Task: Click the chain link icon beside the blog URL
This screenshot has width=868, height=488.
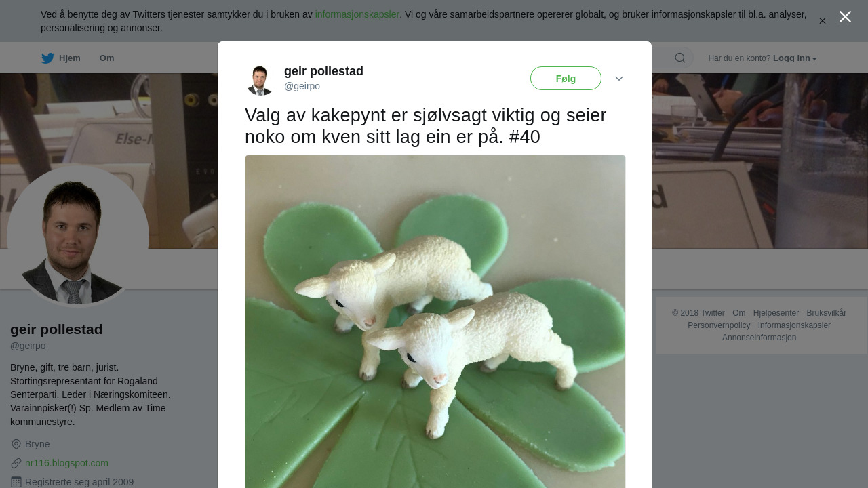Action: click(16, 463)
